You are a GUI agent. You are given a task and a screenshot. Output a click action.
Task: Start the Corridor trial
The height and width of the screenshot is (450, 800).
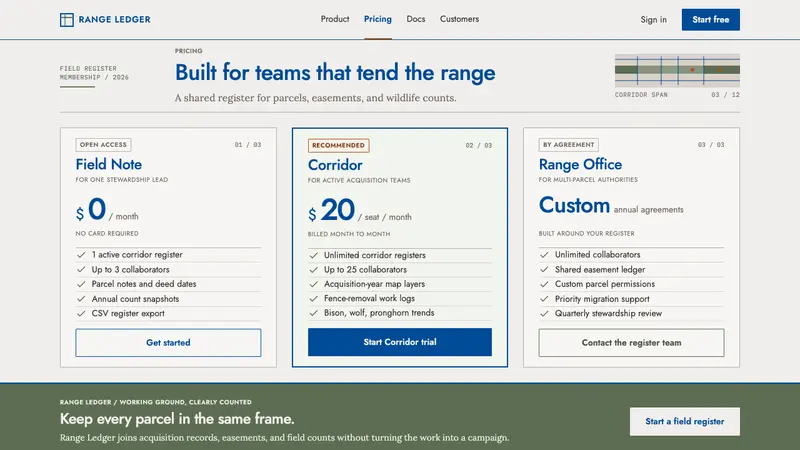(x=400, y=342)
